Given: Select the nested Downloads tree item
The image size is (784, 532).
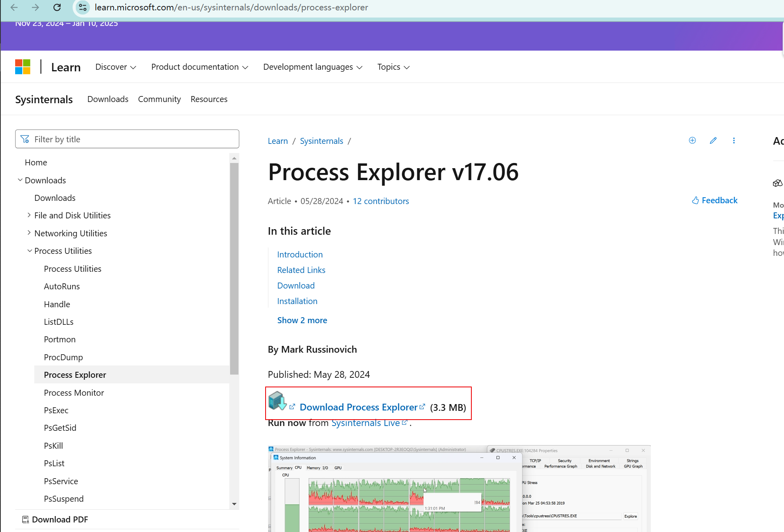Looking at the screenshot, I should pos(55,198).
